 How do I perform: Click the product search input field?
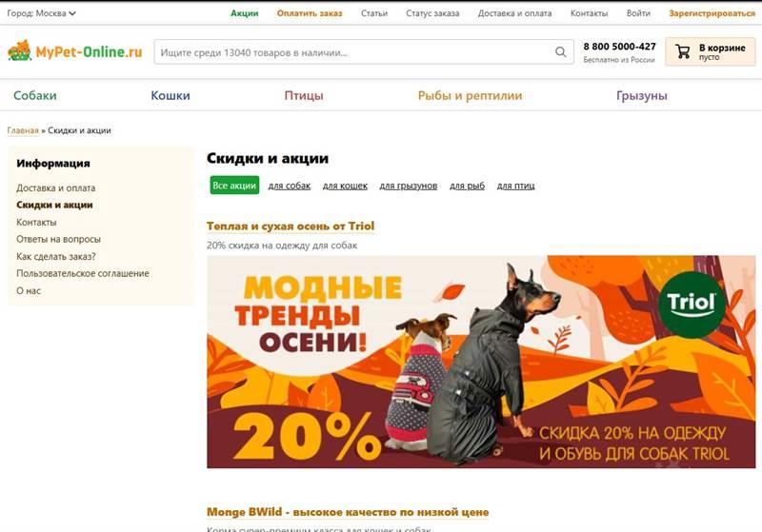tap(354, 52)
